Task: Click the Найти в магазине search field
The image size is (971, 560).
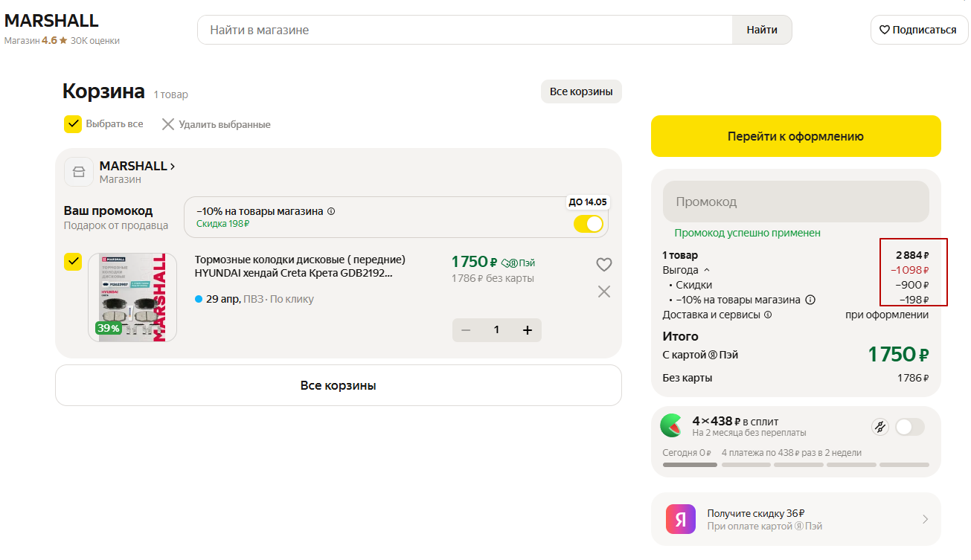Action: coord(465,30)
